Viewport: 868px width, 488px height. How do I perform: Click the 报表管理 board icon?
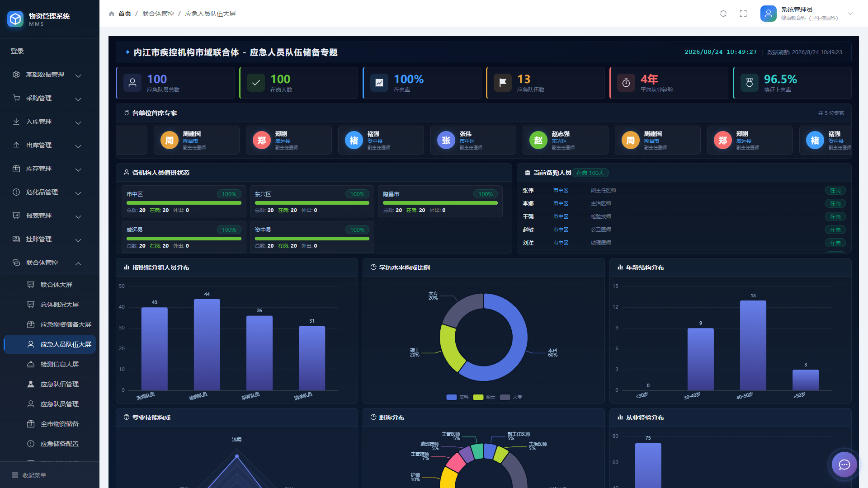[x=16, y=216]
